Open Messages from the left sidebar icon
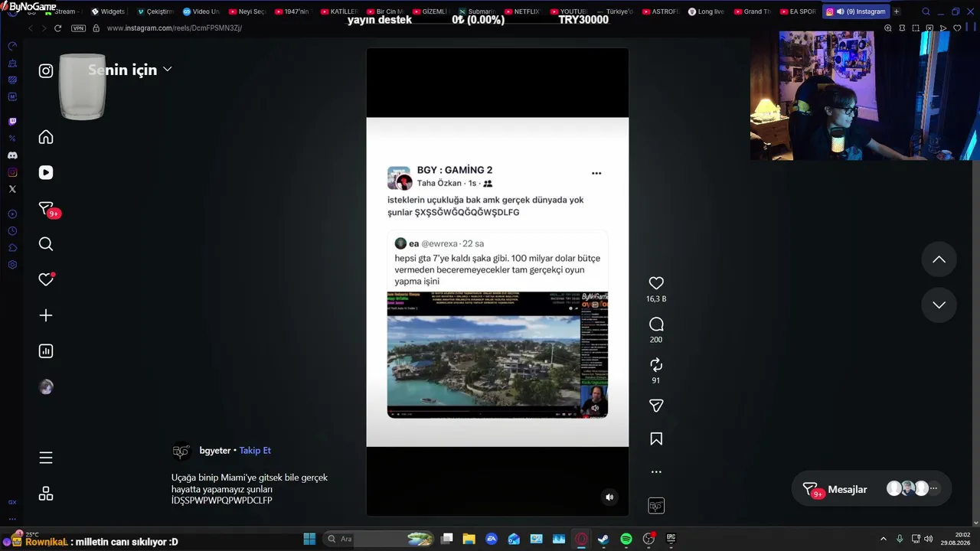This screenshot has height=551, width=980. pyautogui.click(x=46, y=208)
